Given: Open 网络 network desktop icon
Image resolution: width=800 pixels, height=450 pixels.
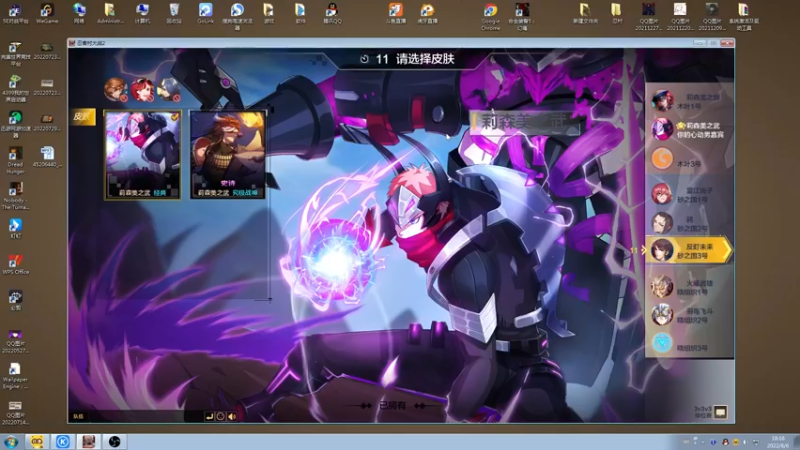Looking at the screenshot, I should click(79, 14).
